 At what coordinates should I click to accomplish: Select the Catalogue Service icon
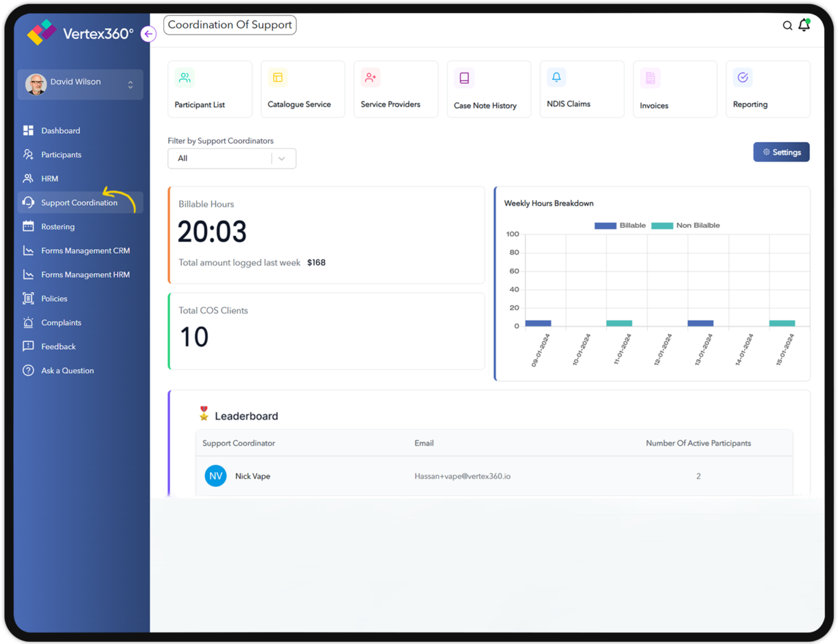tap(302, 88)
